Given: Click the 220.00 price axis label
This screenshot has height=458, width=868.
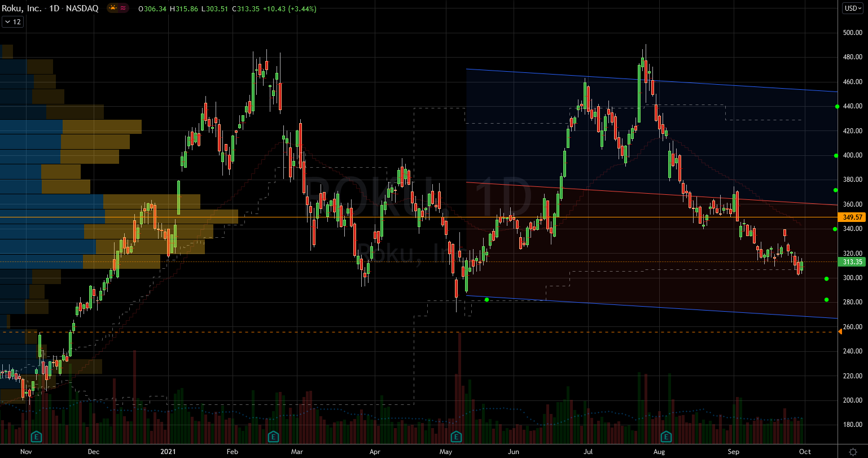Looking at the screenshot, I should (x=852, y=376).
